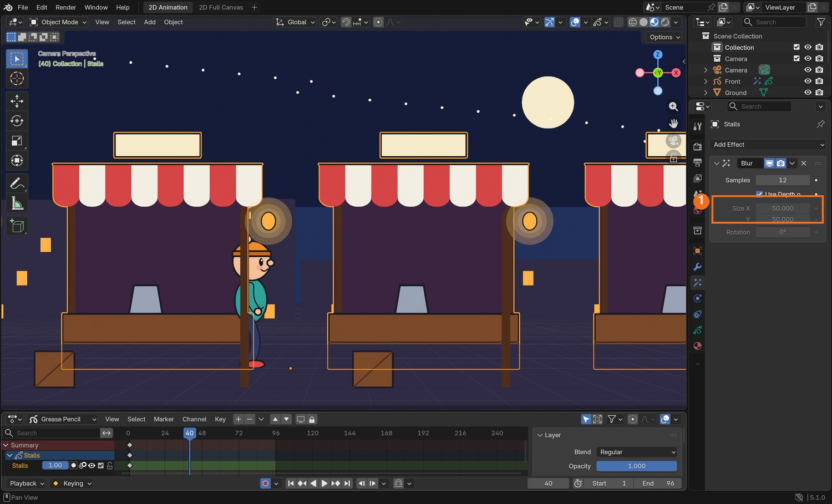The image size is (832, 504).
Task: Click the layer Opacity slider
Action: point(637,466)
